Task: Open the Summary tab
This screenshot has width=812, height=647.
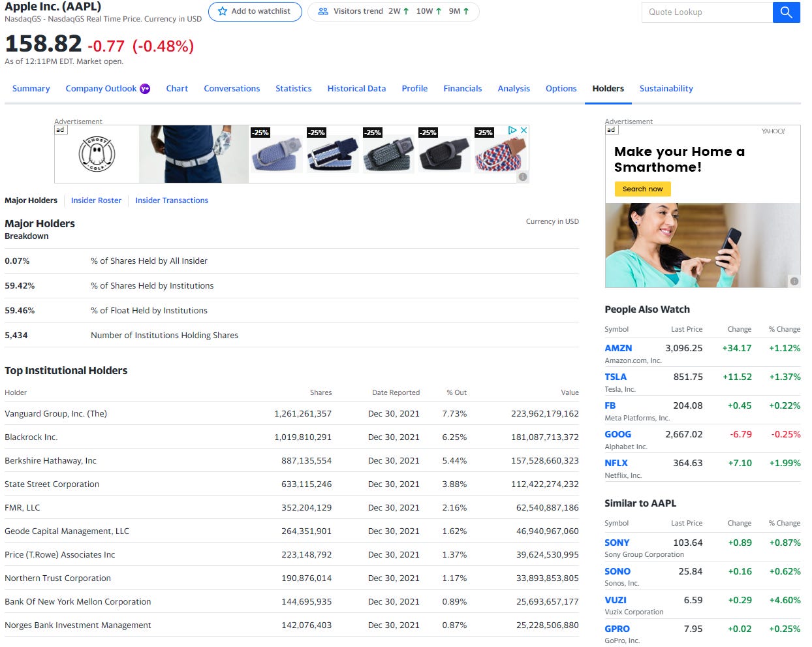Action: click(x=31, y=89)
